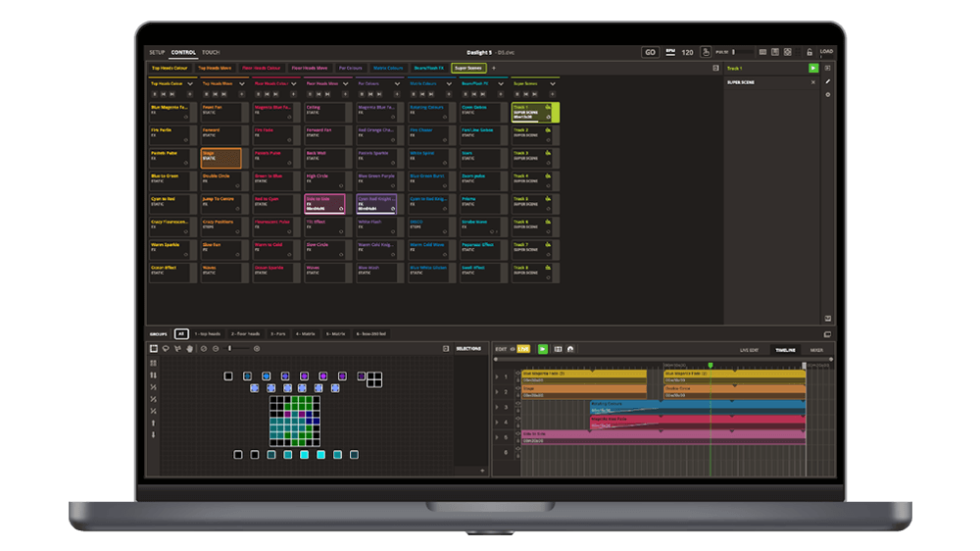Switch to the SETUP tab
Screen dimensions: 980x551
click(x=157, y=52)
